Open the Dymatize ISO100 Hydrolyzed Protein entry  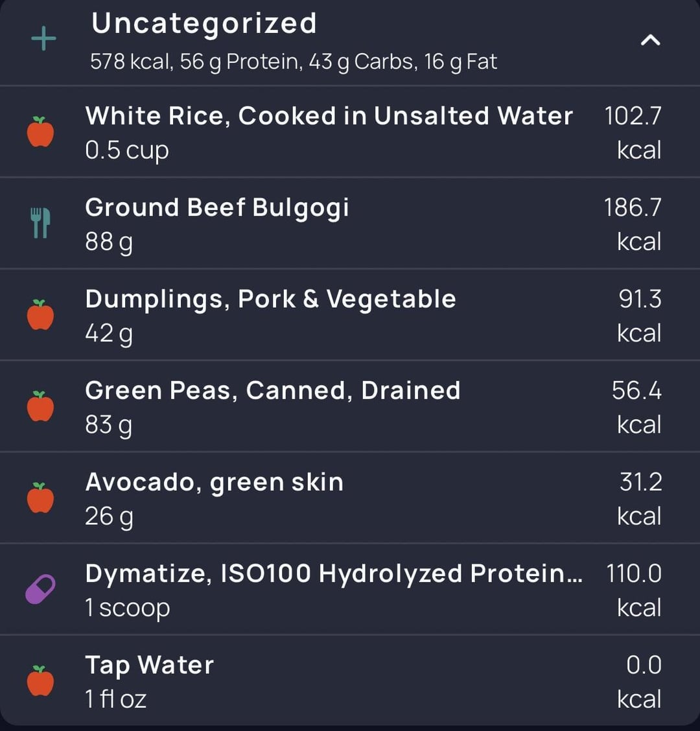point(350,589)
